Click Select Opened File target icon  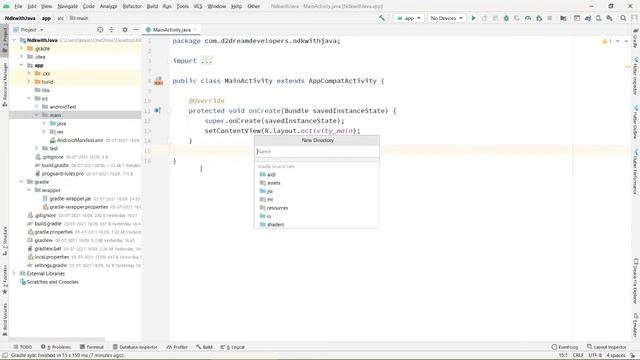[100, 30]
